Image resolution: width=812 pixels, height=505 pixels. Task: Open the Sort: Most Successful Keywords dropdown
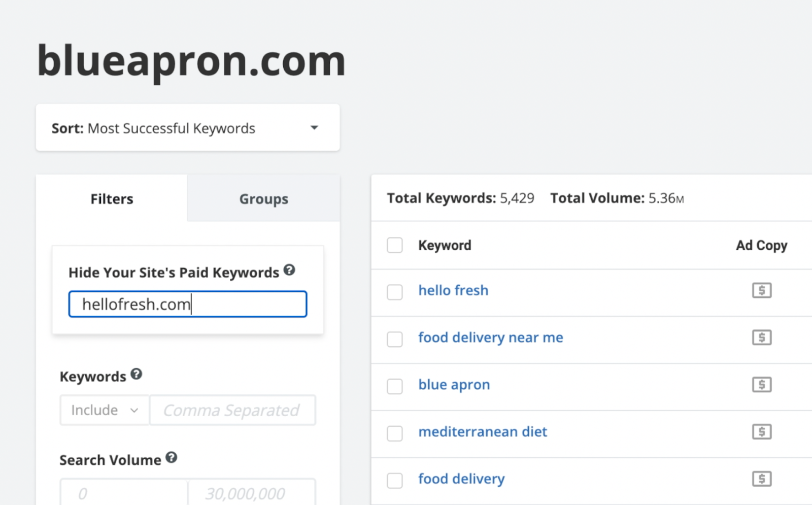click(x=187, y=128)
